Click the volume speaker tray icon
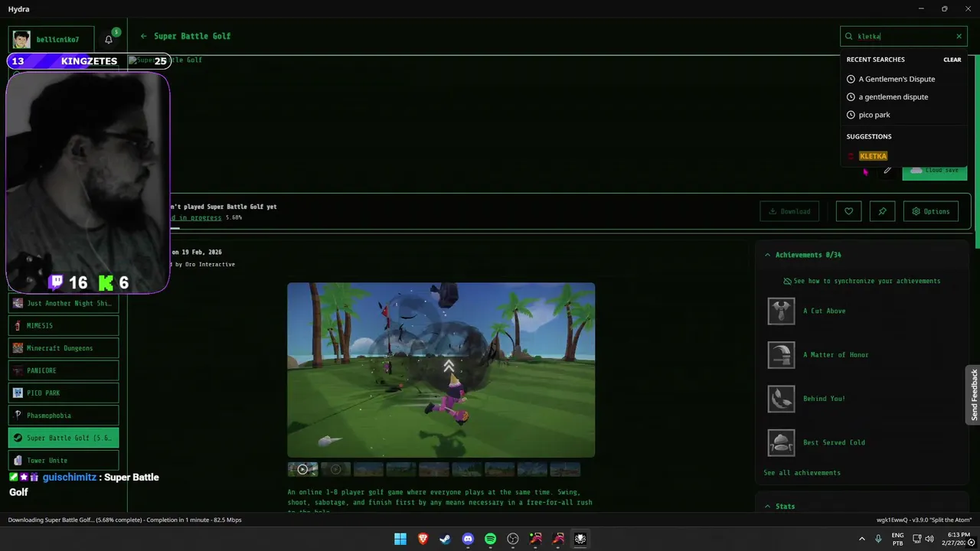Image resolution: width=980 pixels, height=551 pixels. click(x=930, y=539)
